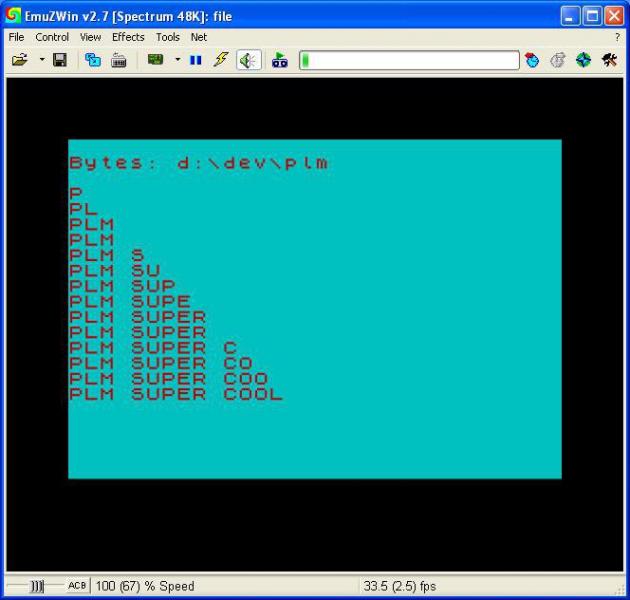
Task: Click the green hardware board icon
Action: point(155,60)
